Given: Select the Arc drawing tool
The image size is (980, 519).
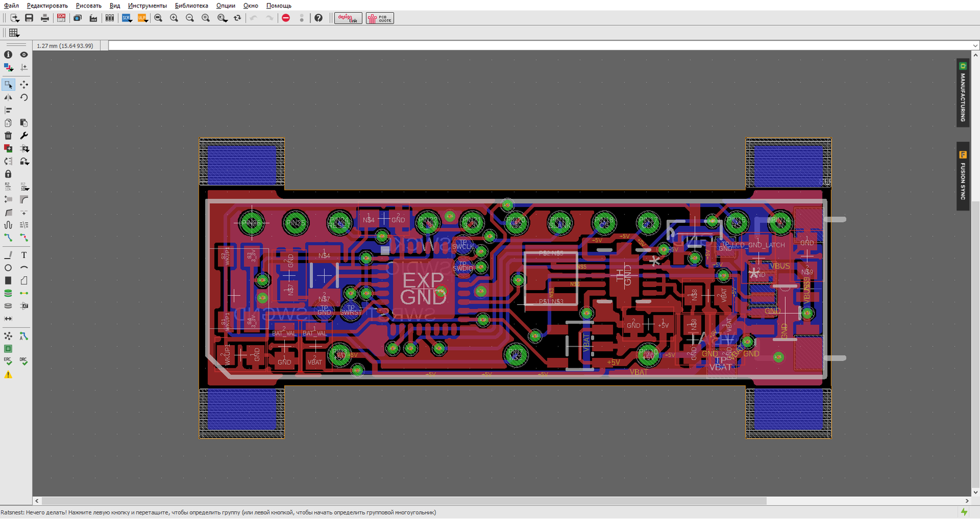Looking at the screenshot, I should [x=24, y=267].
